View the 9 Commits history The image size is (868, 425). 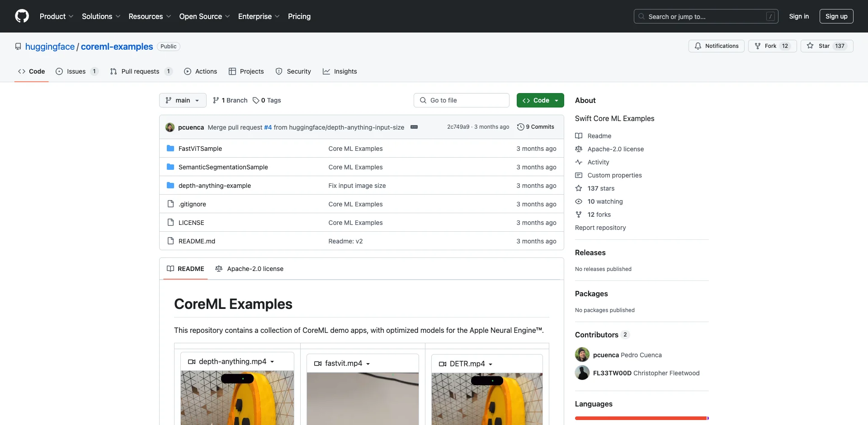pos(536,127)
